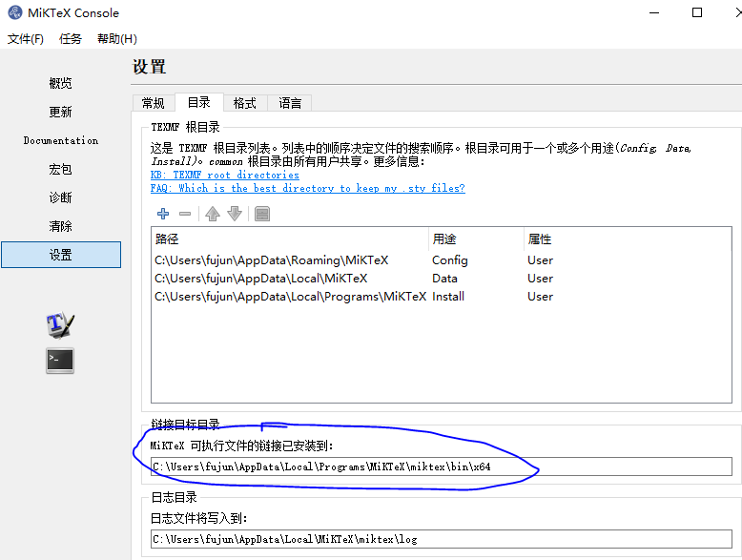The height and width of the screenshot is (560, 742).
Task: Move root directory up with the up arrow icon
Action: click(213, 214)
